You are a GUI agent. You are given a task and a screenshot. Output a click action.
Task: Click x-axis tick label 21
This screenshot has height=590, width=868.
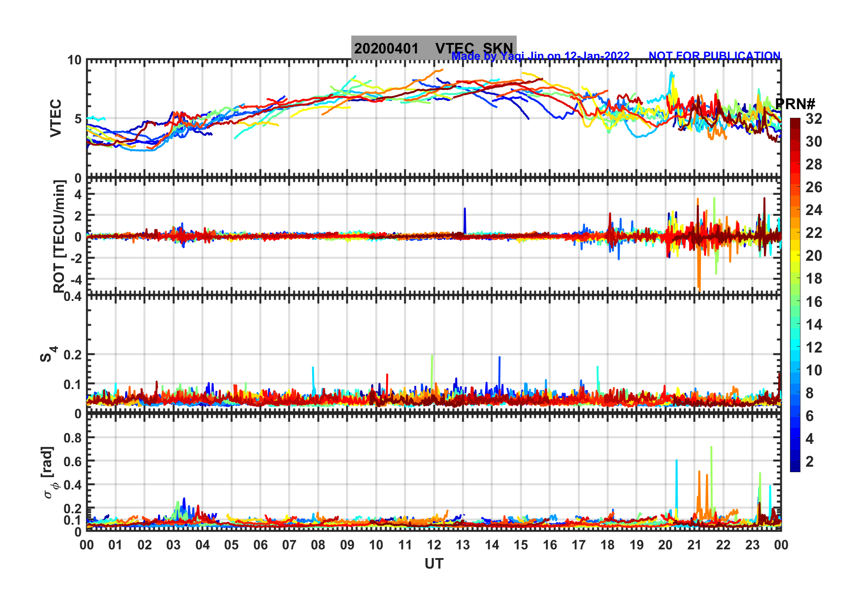(695, 545)
